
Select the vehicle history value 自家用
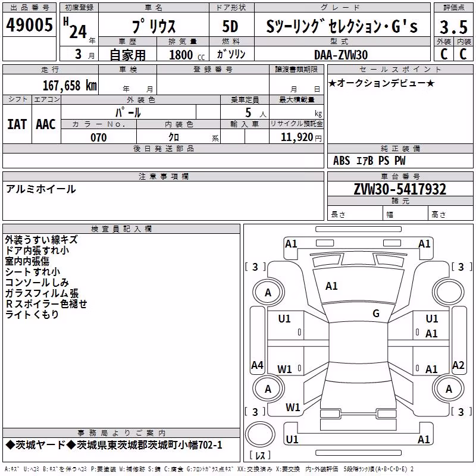pos(127,55)
